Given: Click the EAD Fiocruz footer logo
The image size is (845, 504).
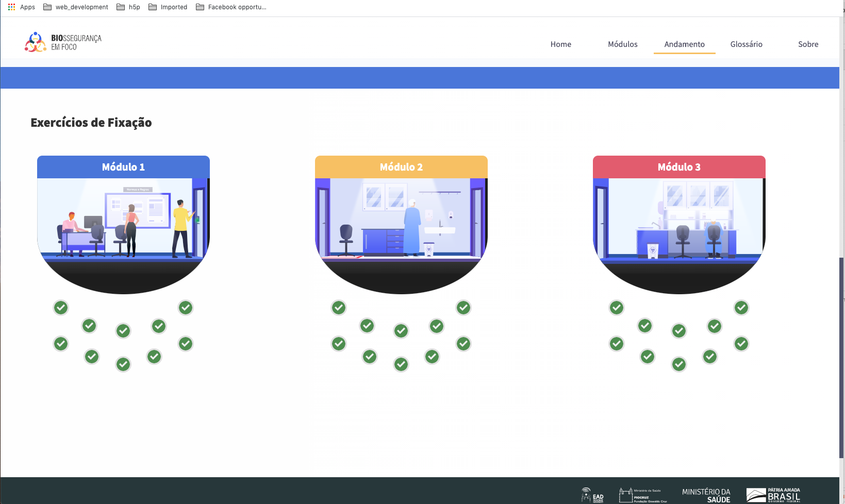Looking at the screenshot, I should (x=592, y=495).
